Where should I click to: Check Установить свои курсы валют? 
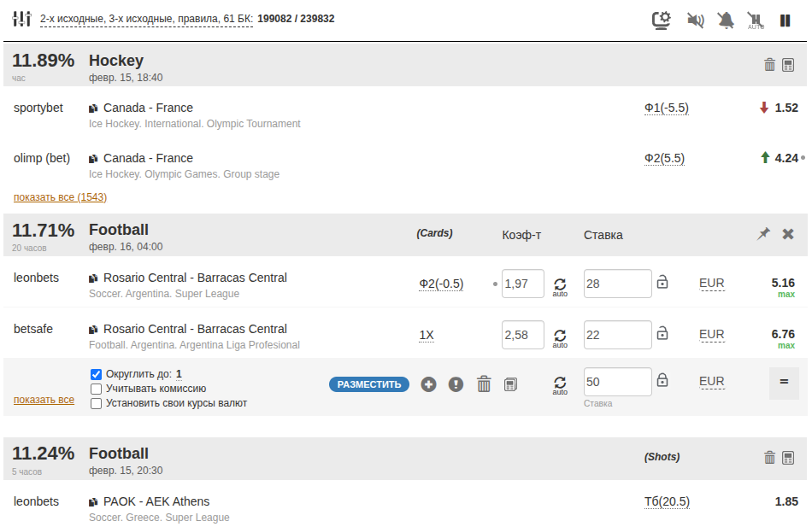[x=97, y=403]
